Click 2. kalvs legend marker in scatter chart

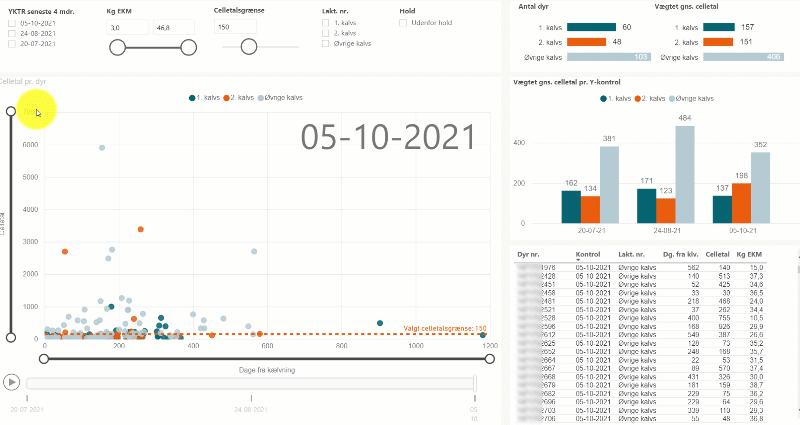pyautogui.click(x=228, y=98)
